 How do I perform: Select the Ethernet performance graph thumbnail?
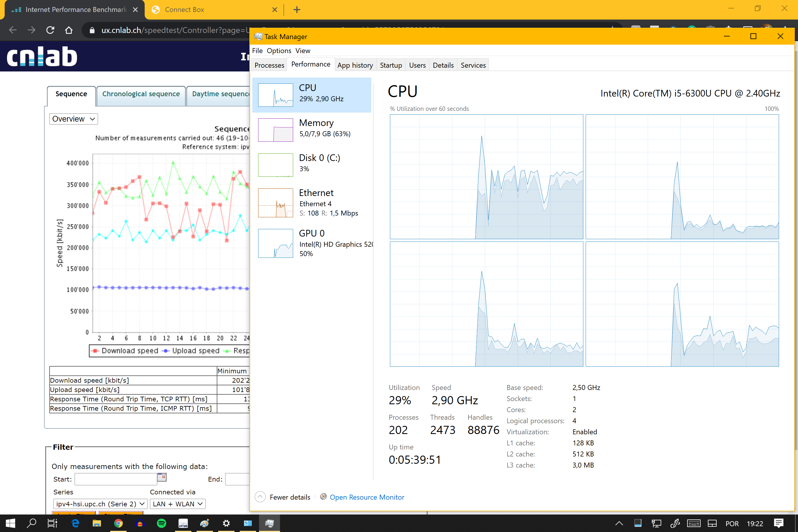[276, 202]
